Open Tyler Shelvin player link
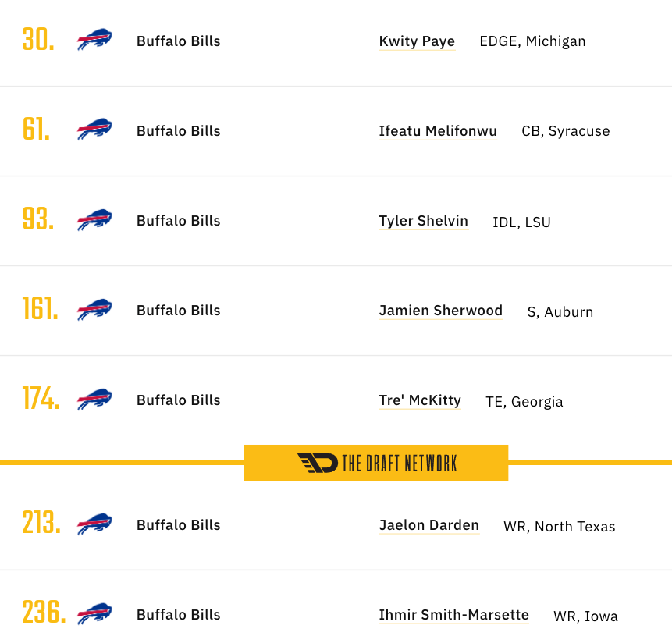 [424, 221]
